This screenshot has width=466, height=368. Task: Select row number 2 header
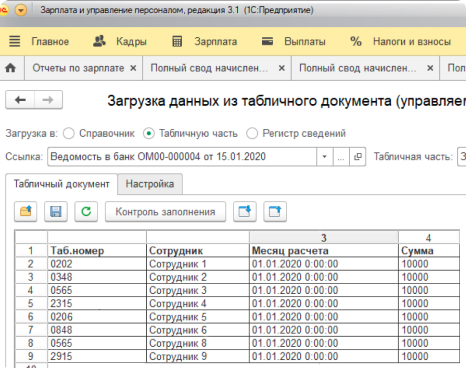(x=31, y=264)
